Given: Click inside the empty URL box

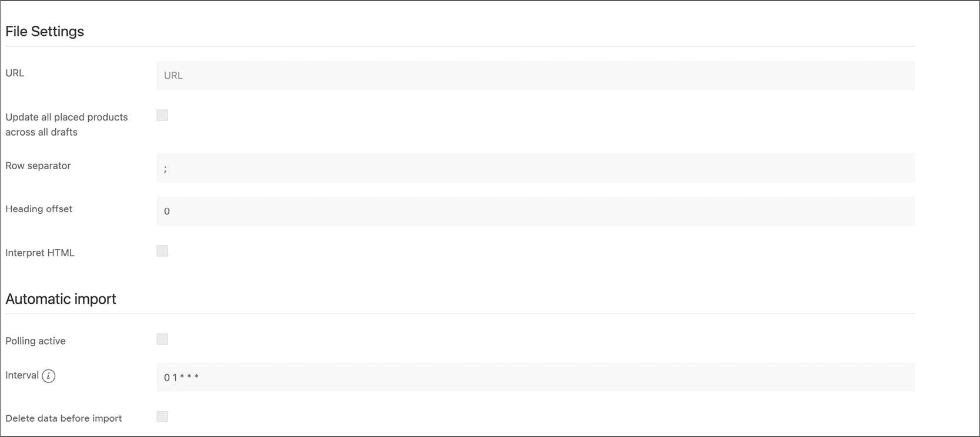Looking at the screenshot, I should coord(535,75).
